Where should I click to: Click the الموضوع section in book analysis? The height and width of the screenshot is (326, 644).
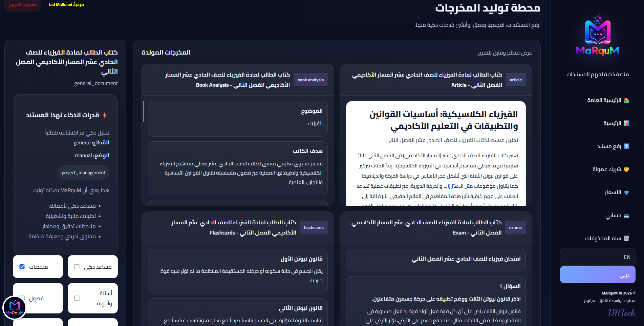tap(238, 119)
